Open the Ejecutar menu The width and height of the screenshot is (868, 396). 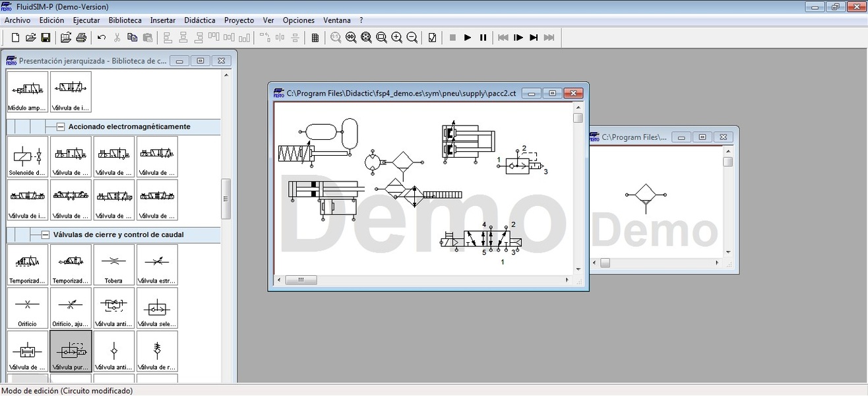tap(86, 20)
